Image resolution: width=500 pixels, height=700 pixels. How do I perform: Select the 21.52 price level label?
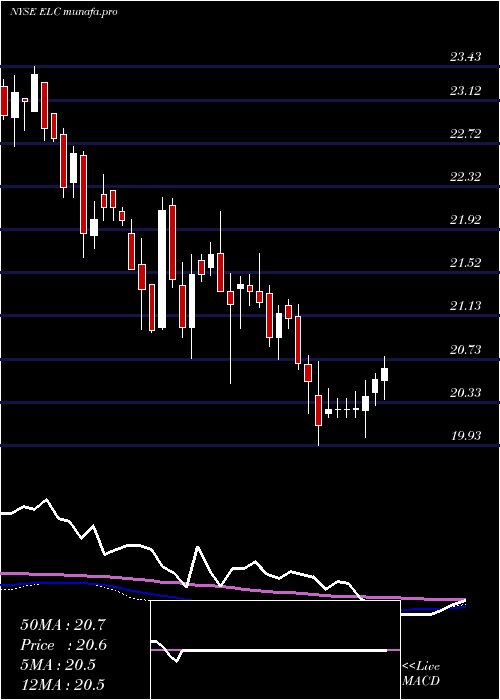tap(466, 263)
